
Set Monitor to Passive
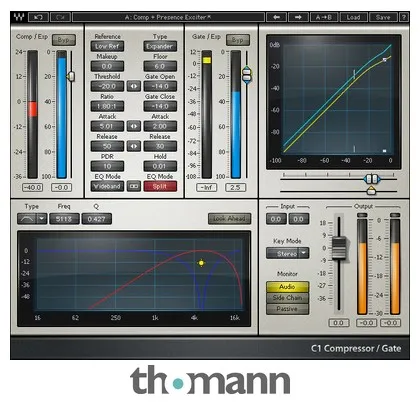click(x=287, y=309)
